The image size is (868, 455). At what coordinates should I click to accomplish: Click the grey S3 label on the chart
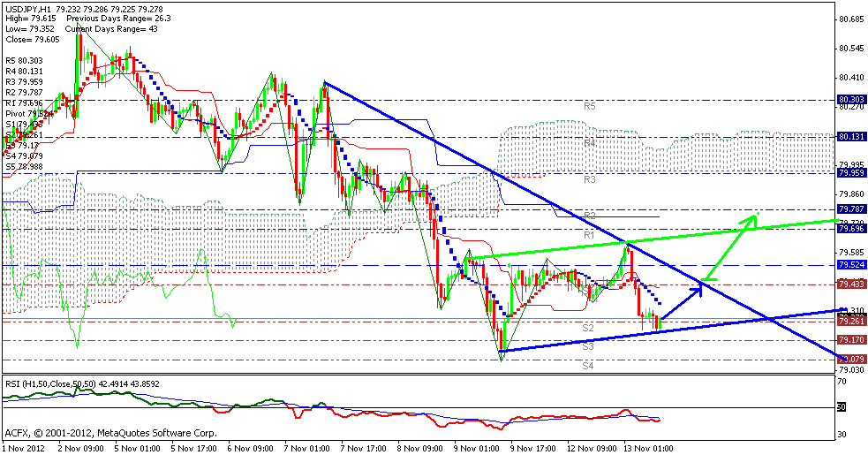point(588,346)
